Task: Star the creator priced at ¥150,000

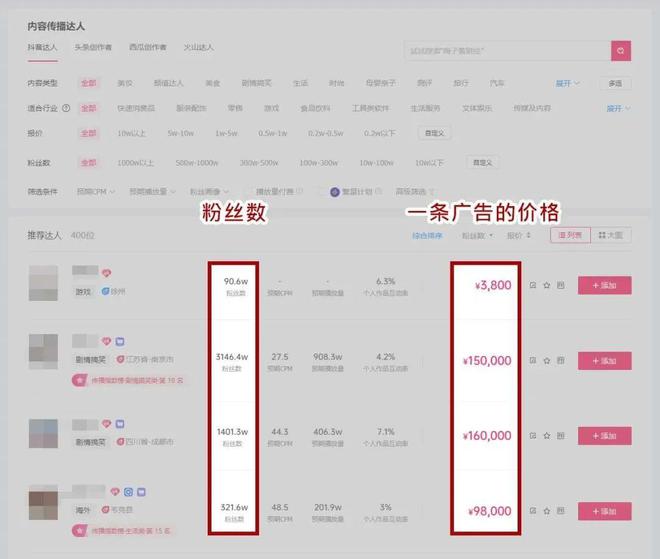Action: (546, 361)
